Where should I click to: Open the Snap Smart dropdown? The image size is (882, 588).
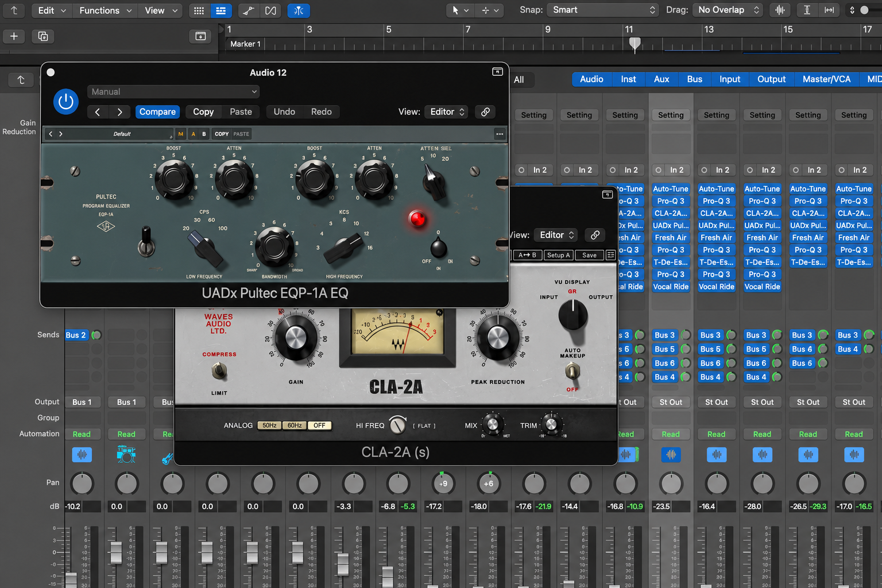(x=602, y=10)
